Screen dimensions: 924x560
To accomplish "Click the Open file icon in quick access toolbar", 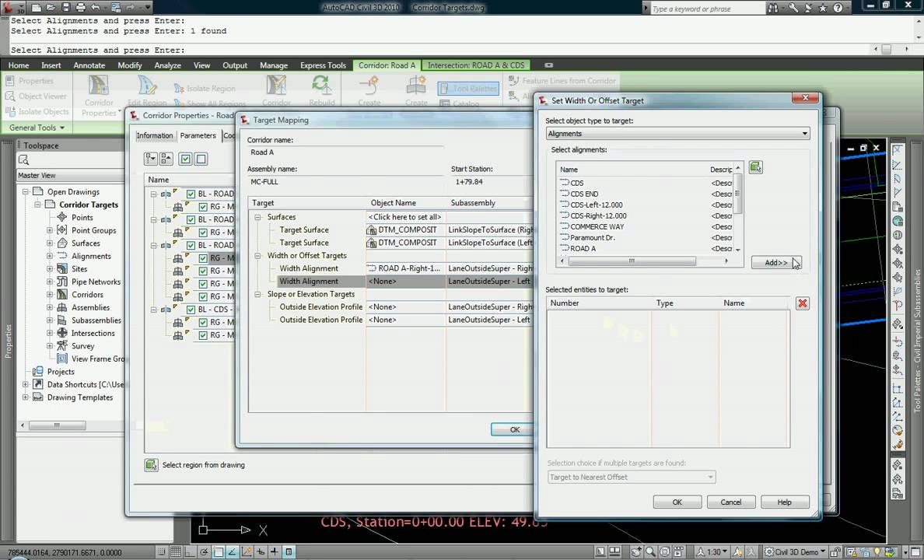I will (51, 8).
